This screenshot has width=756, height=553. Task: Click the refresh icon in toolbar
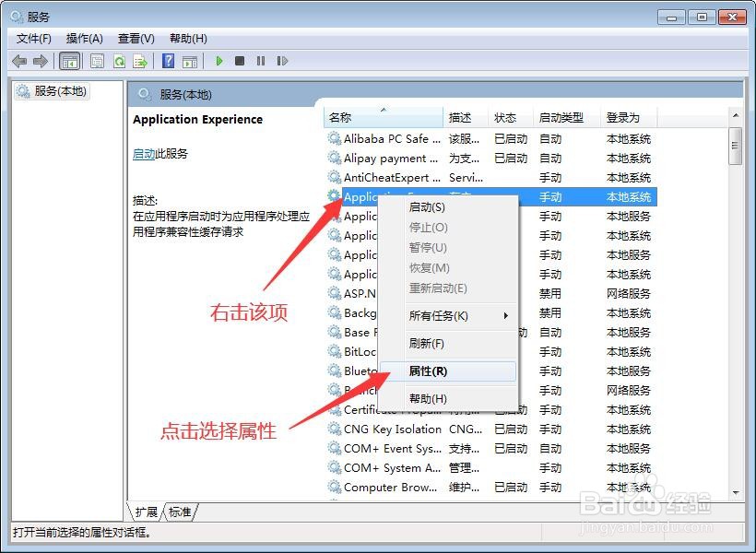(119, 61)
